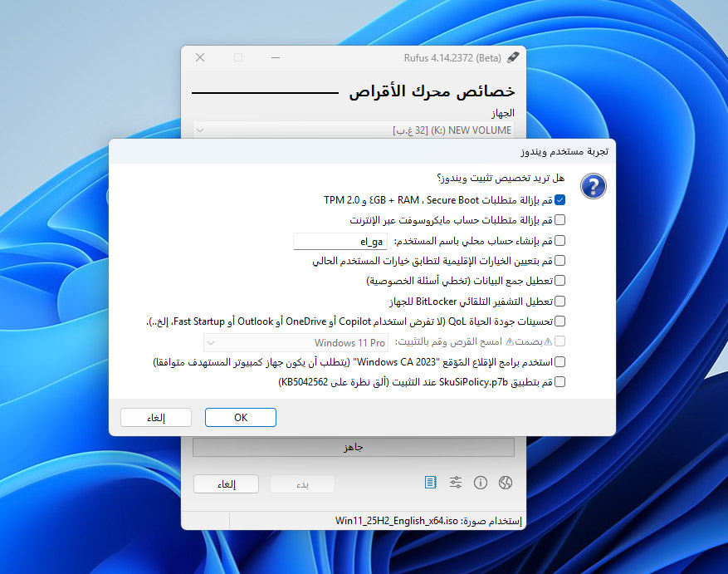Open Rufus advanced settings via sliders icon
Image resolution: width=728 pixels, height=574 pixels.
pyautogui.click(x=455, y=482)
